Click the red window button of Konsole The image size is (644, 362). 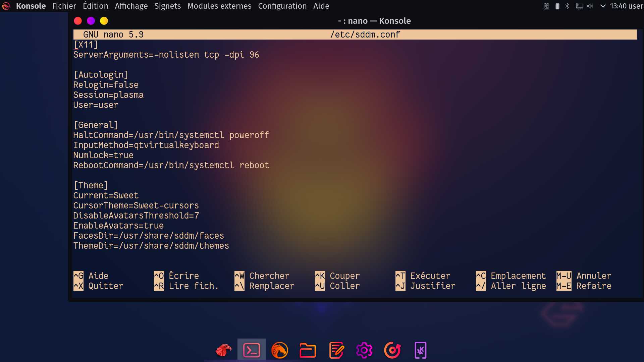pyautogui.click(x=78, y=21)
